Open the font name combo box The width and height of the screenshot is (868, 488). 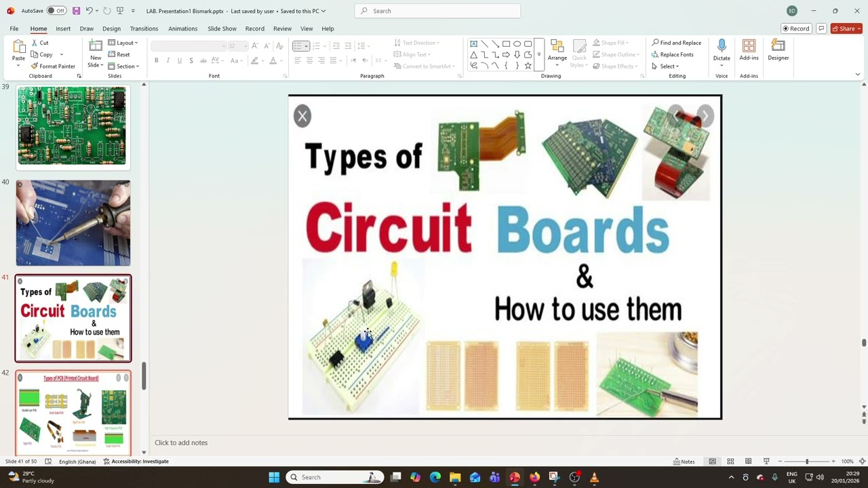[x=189, y=45]
